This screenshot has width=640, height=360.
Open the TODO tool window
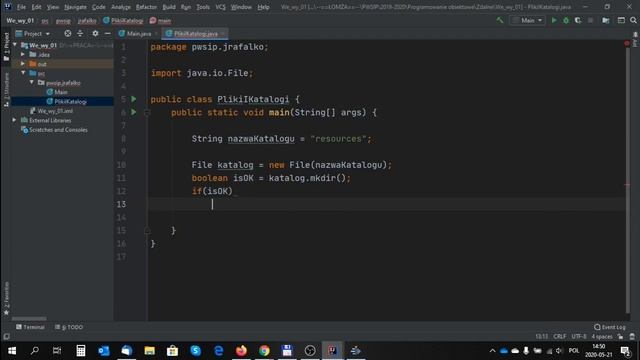(x=69, y=327)
